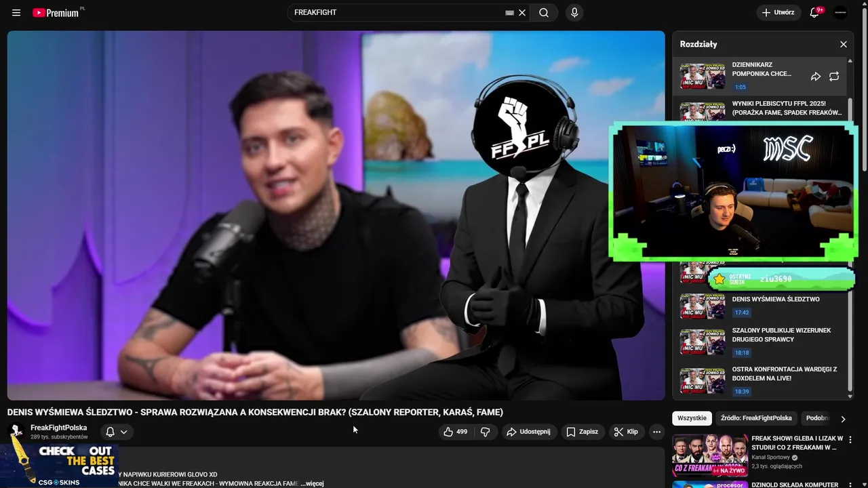
Task: Jump to the DZIENNIKARZ POMPONIKA CHCE chapter
Action: click(x=762, y=69)
